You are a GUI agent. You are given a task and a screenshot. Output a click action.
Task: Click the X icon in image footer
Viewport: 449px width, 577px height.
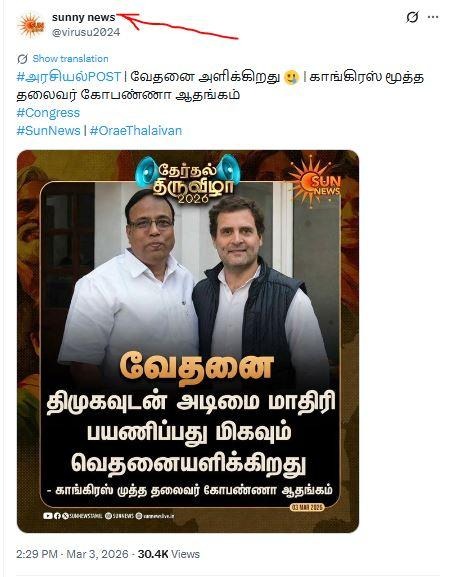(x=65, y=516)
